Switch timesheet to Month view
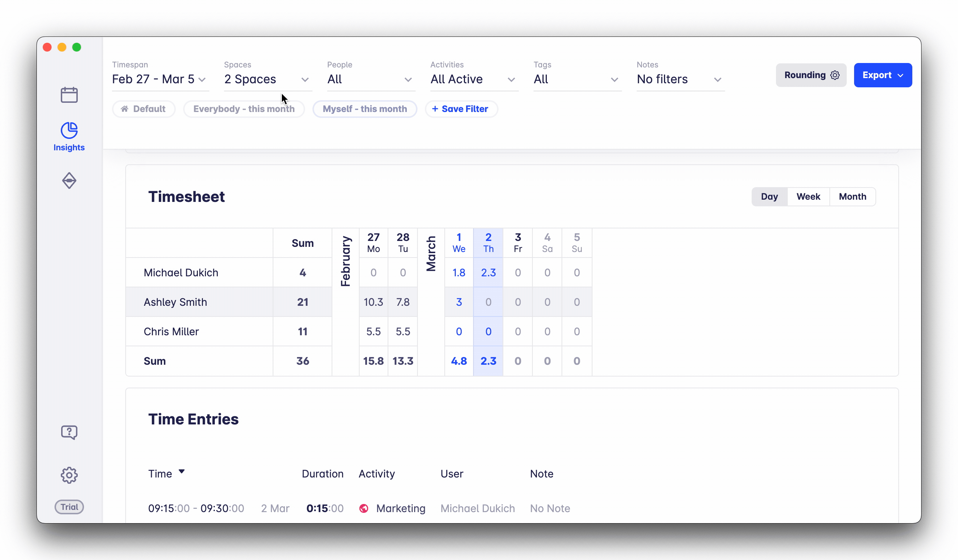The height and width of the screenshot is (560, 958). pos(852,196)
